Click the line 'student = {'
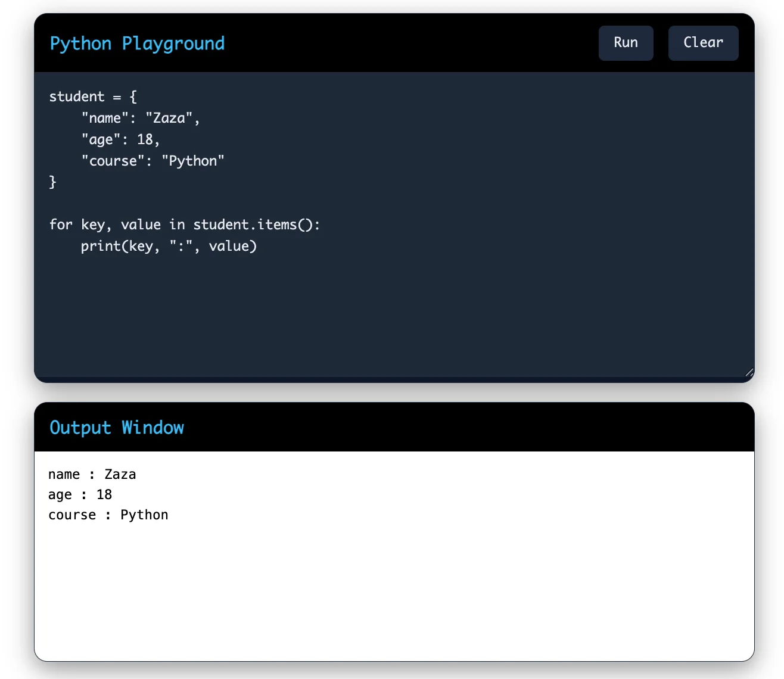The width and height of the screenshot is (784, 679). (x=93, y=96)
